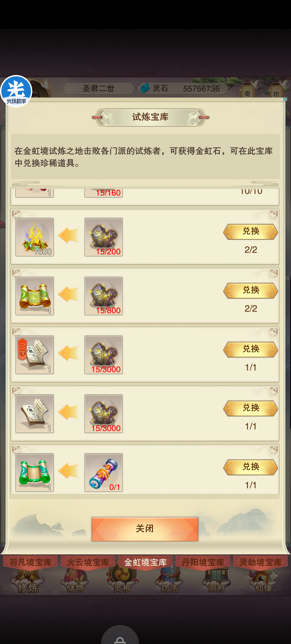Click 兑换 for the purple scroll trade

(251, 467)
